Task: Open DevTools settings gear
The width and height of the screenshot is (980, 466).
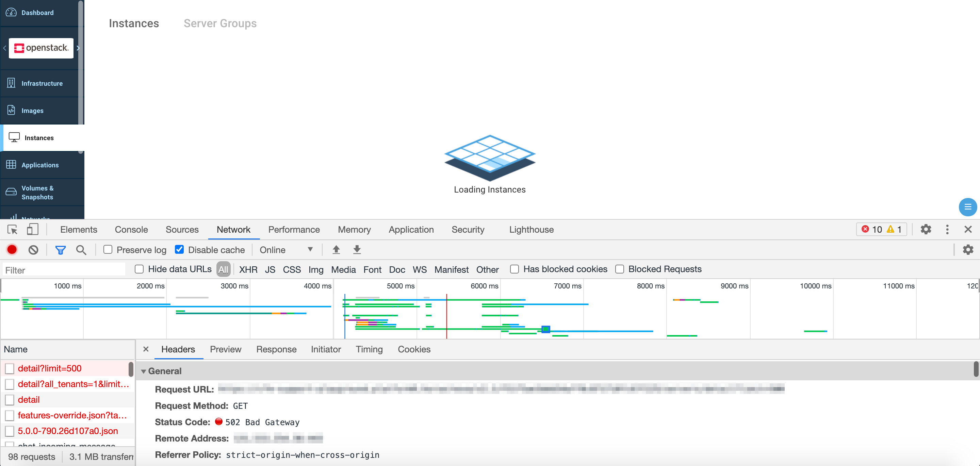Action: tap(925, 229)
